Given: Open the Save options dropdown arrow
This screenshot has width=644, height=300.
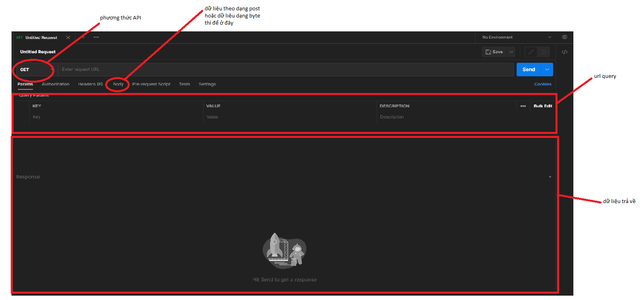Looking at the screenshot, I should [x=511, y=52].
